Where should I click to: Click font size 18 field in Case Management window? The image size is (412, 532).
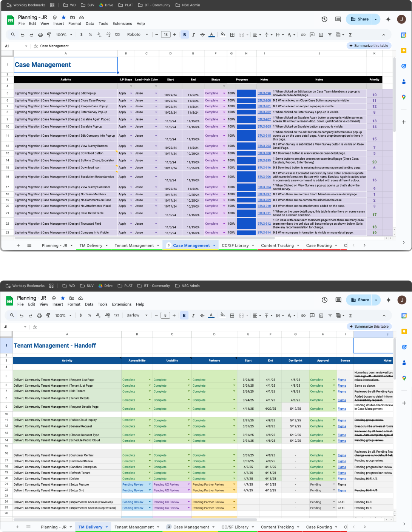165,34
